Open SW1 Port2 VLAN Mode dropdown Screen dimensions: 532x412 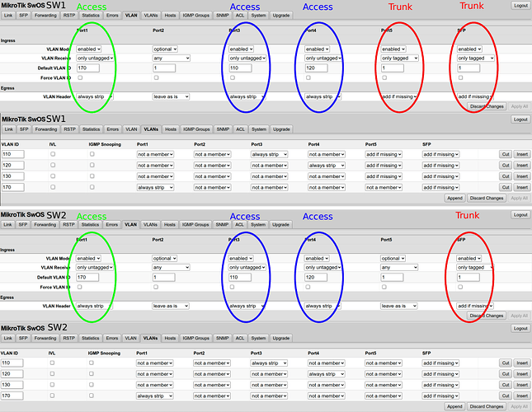pyautogui.click(x=165, y=49)
